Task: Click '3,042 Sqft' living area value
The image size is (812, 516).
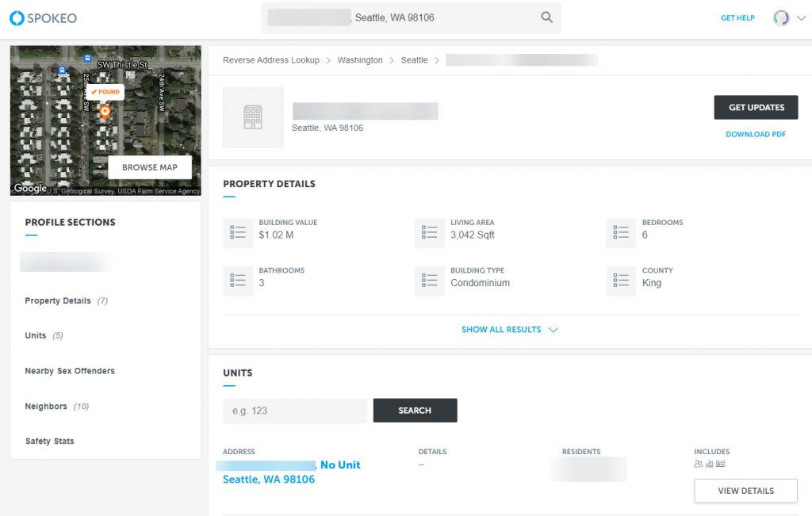Action: 473,235
